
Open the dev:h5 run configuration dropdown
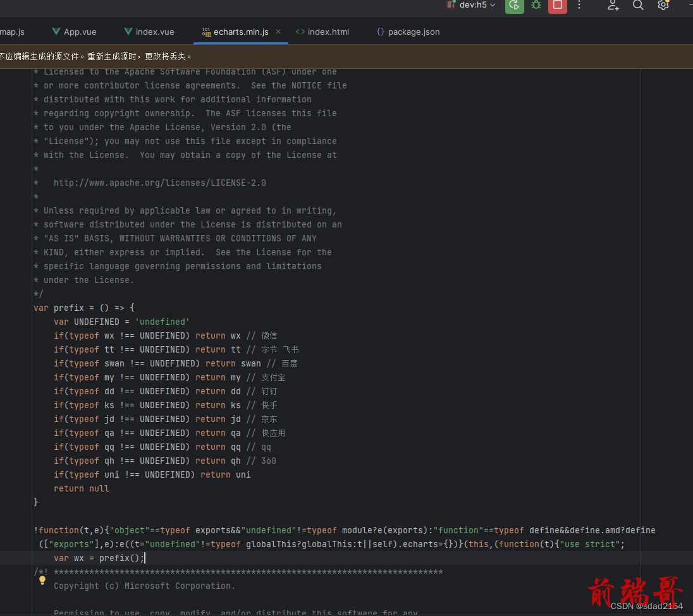[471, 5]
